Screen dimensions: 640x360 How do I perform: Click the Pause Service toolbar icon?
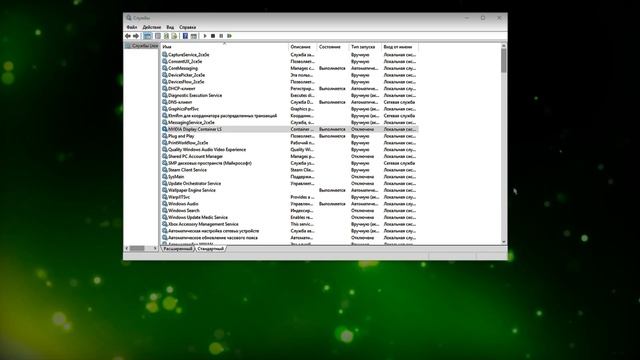(x=221, y=36)
